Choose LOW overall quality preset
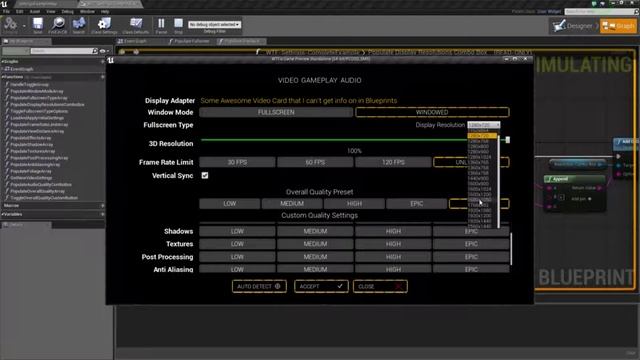640x360 pixels. coord(229,203)
